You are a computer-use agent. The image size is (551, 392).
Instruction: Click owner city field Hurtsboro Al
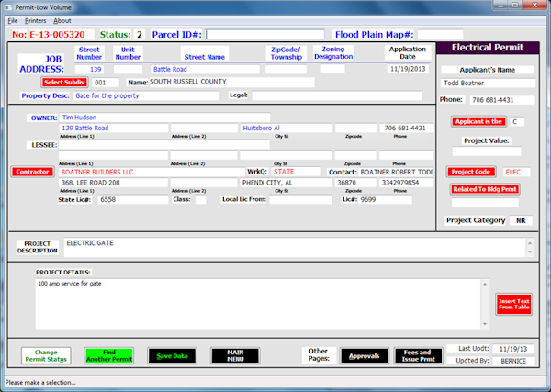point(286,128)
